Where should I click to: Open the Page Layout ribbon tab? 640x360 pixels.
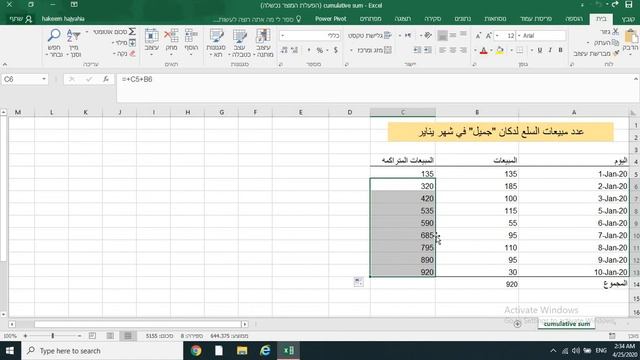pyautogui.click(x=536, y=19)
